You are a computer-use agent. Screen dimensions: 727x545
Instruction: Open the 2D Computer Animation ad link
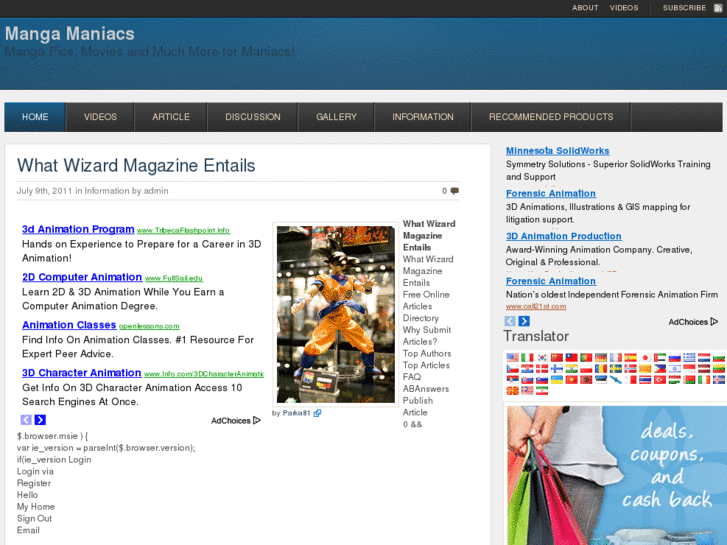click(x=82, y=277)
